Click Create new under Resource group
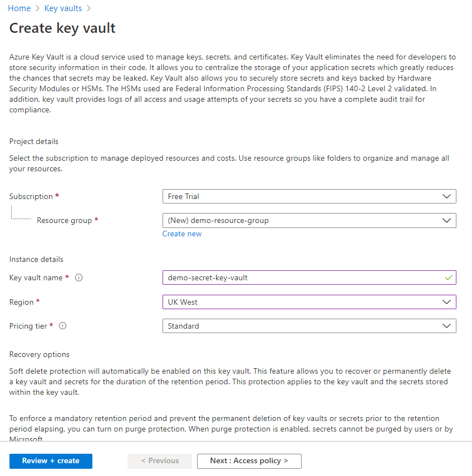 (x=182, y=234)
